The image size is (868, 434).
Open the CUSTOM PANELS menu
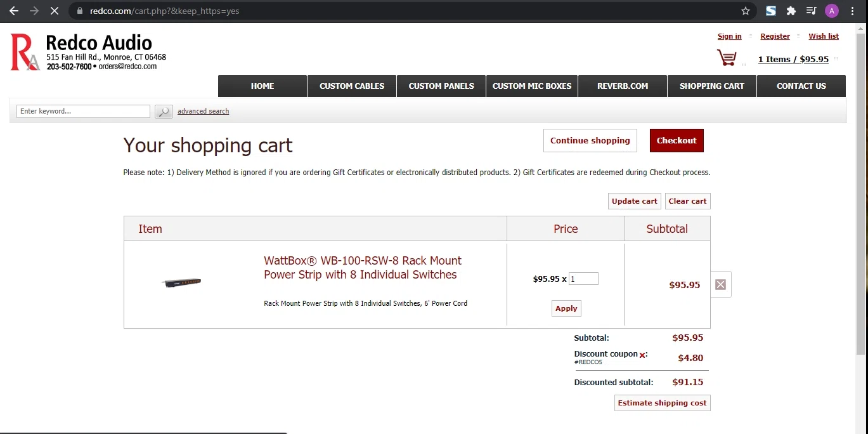pyautogui.click(x=441, y=86)
